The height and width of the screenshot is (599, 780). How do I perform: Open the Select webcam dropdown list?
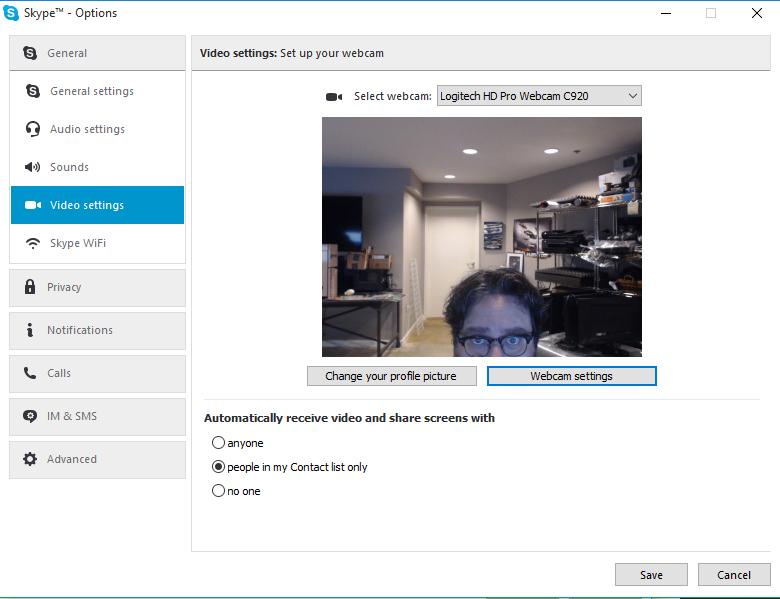pos(539,96)
